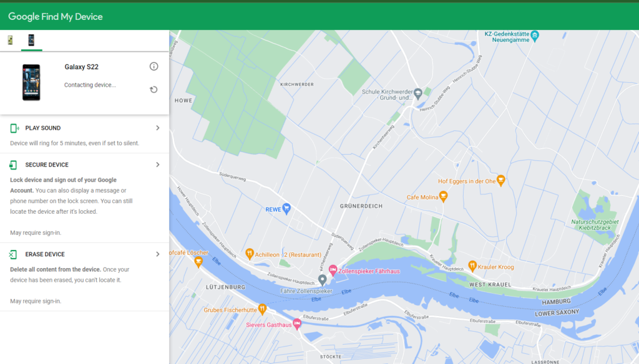Click the WEST KRAUEL map label
Screen dimensions: 639x364
tap(490, 285)
